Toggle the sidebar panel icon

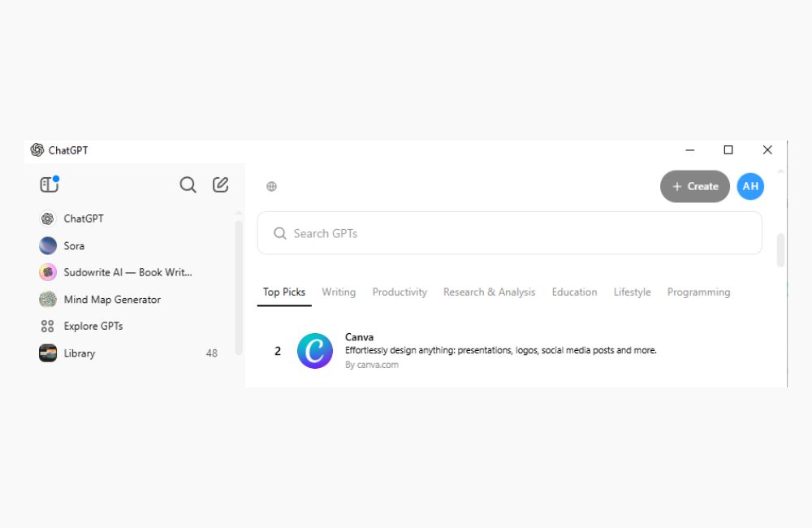coord(50,184)
